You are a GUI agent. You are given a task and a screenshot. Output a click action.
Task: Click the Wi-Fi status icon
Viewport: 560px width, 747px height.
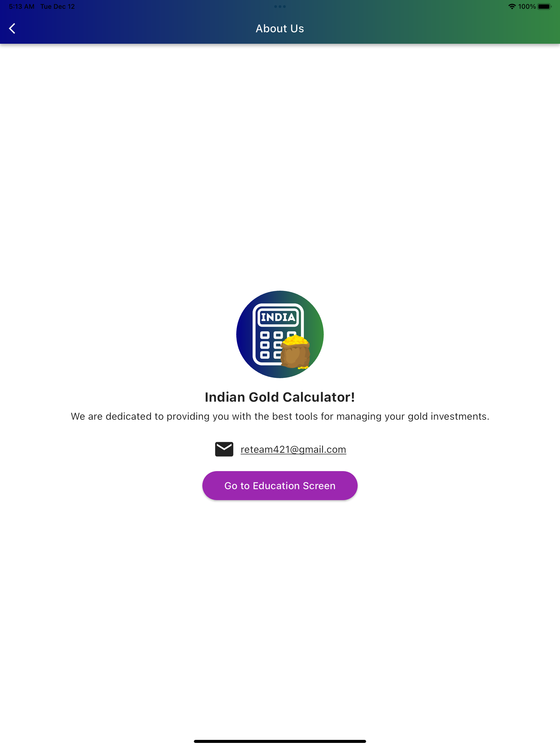coord(512,6)
